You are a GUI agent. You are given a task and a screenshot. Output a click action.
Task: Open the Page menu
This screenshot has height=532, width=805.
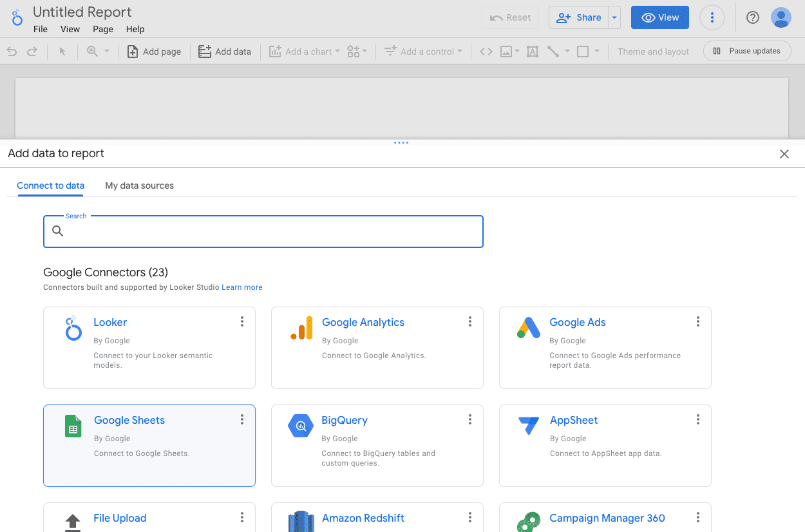tap(103, 29)
